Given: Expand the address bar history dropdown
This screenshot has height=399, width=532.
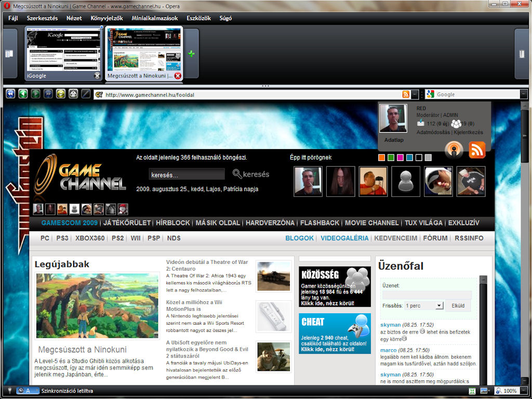Looking at the screenshot, I should pos(415,94).
